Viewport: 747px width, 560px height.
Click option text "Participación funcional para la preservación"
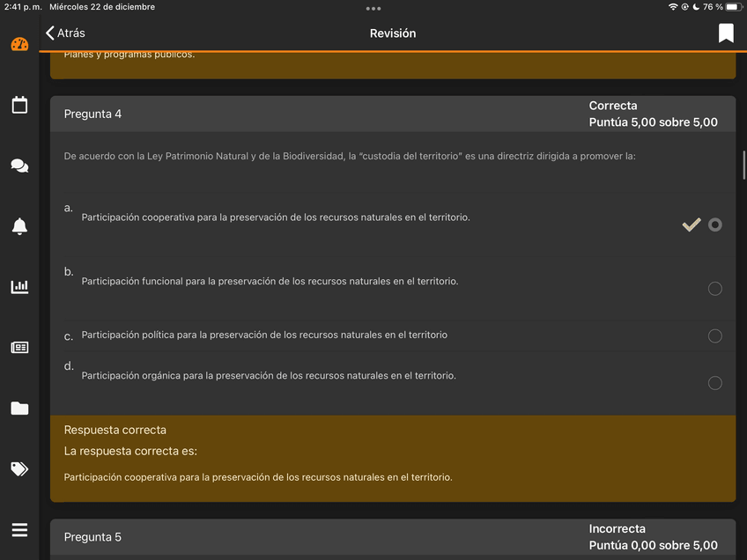tap(270, 282)
